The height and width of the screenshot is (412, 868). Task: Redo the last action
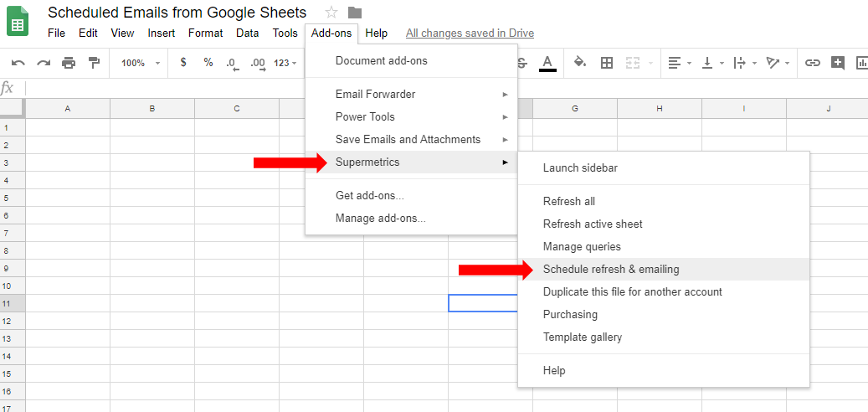[44, 63]
